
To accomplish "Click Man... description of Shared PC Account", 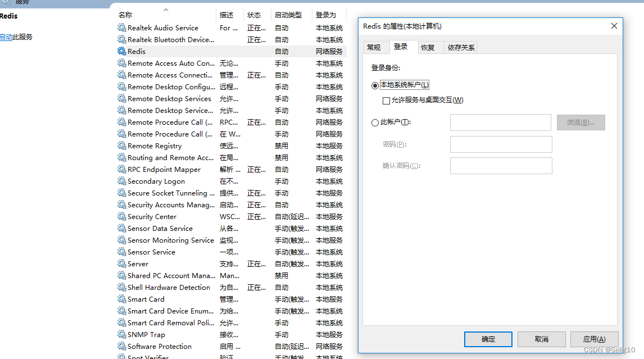I will pos(230,276).
